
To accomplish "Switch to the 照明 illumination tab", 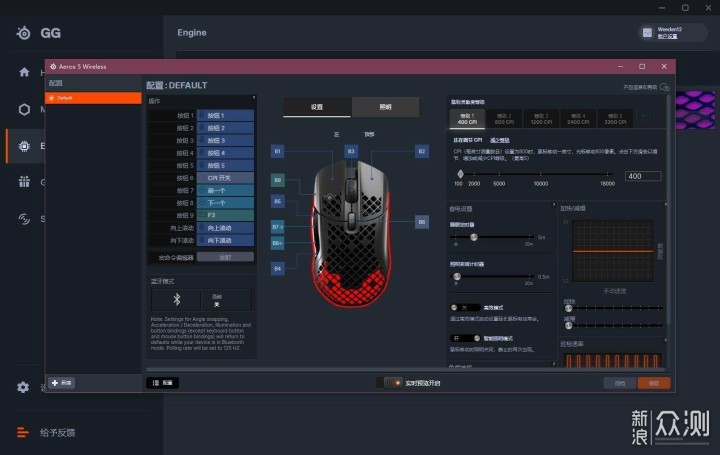I will [385, 107].
